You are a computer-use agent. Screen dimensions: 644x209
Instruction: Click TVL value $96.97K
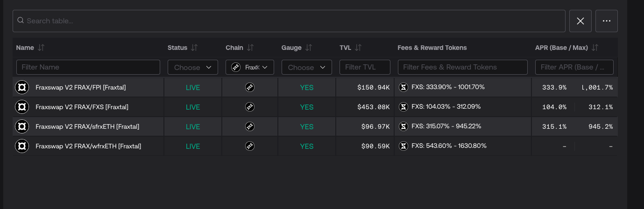pyautogui.click(x=375, y=126)
